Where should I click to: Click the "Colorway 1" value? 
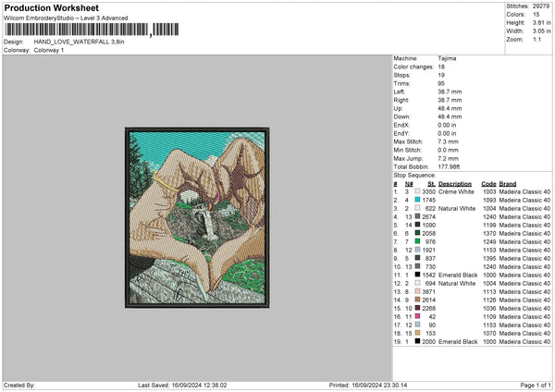[x=49, y=50]
